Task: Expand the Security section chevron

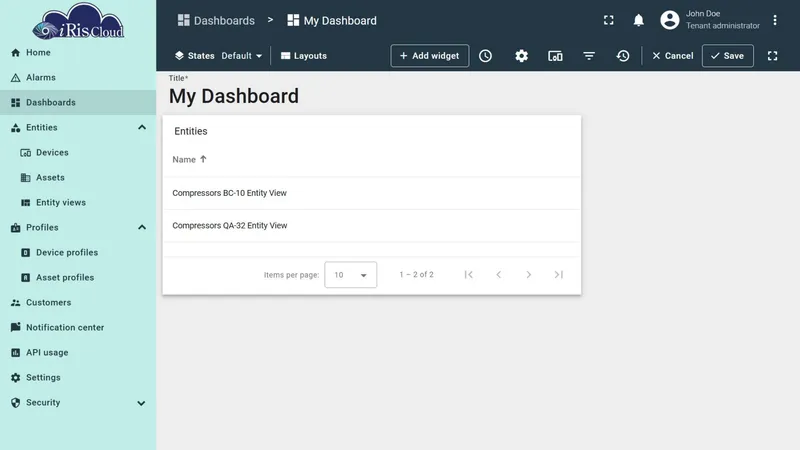Action: tap(141, 403)
